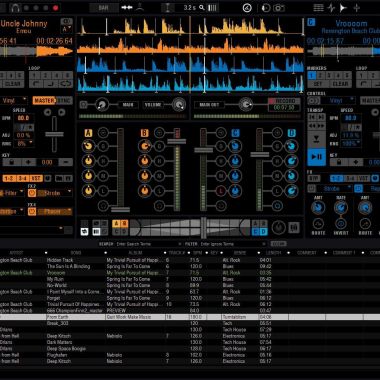Screen dimensions: 380x380
Task: Toggle the orange MASTER button on left deck
Action: click(x=44, y=101)
